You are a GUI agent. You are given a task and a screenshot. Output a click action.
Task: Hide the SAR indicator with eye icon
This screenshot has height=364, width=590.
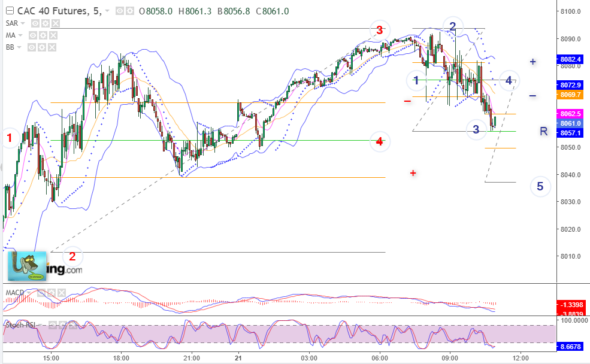(35, 24)
